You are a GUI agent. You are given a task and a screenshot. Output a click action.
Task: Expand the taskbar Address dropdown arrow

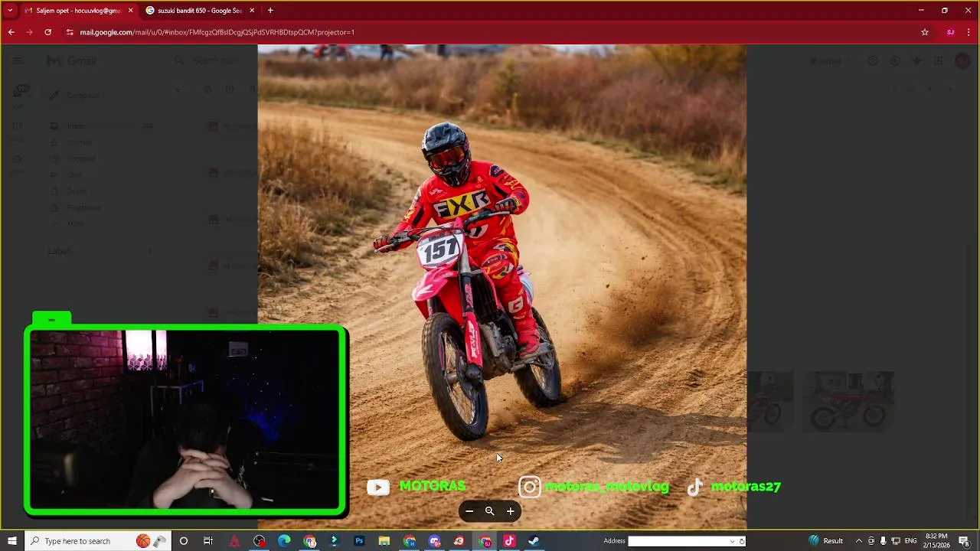[732, 541]
